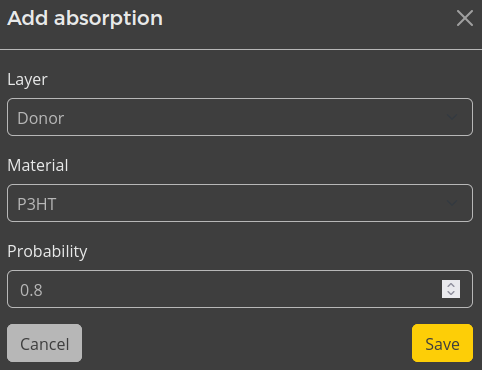Open the Material dropdown showing P3HT
Viewport: 482px width, 370px height.
pyautogui.click(x=240, y=203)
